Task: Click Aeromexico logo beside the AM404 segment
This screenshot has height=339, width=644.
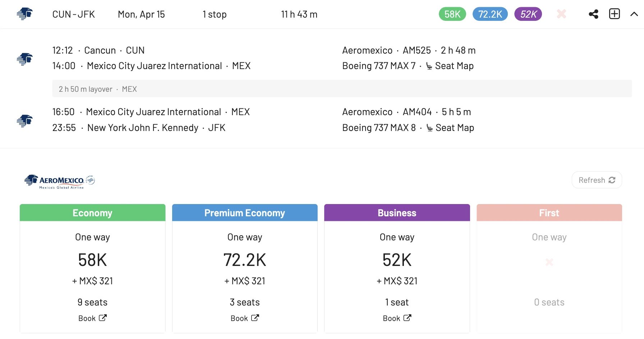Action: tap(25, 121)
